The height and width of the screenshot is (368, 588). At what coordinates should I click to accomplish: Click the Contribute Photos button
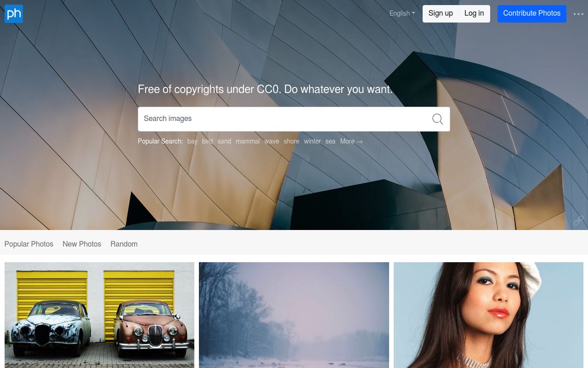click(532, 13)
